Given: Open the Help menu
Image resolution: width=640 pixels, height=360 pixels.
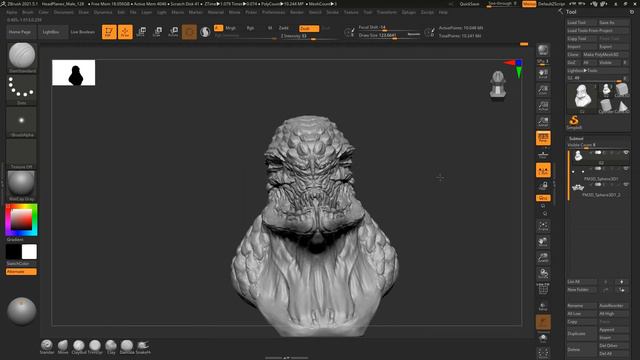Looking at the screenshot, I should (x=443, y=13).
